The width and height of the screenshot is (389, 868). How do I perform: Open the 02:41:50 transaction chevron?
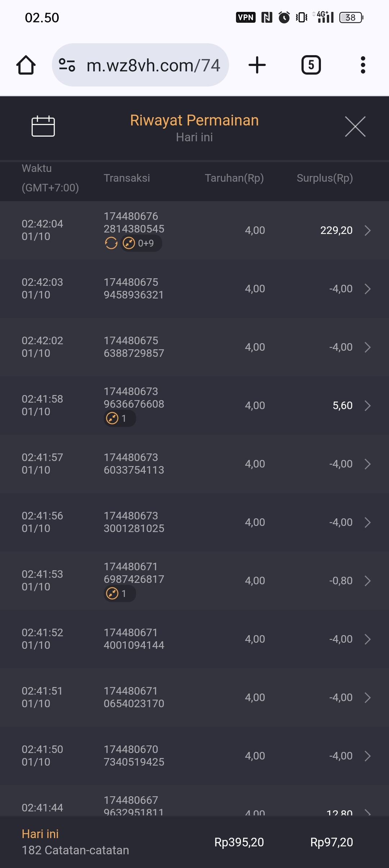(367, 756)
